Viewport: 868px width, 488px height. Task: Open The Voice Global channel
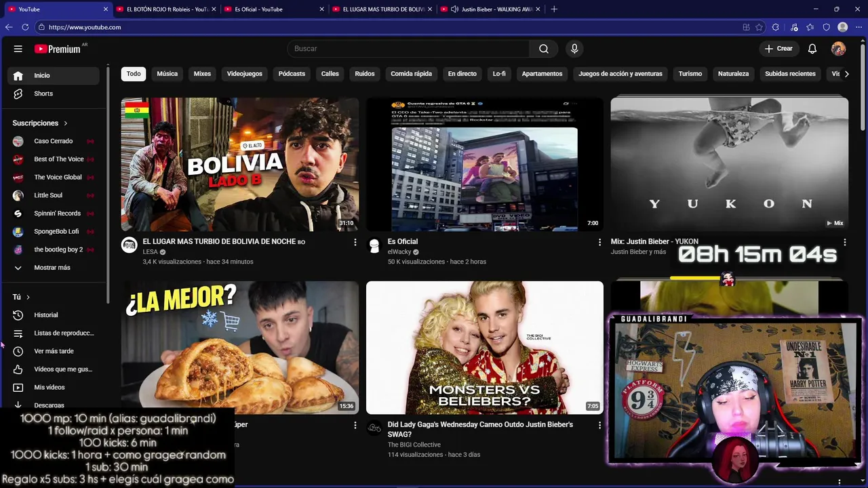[x=54, y=177]
